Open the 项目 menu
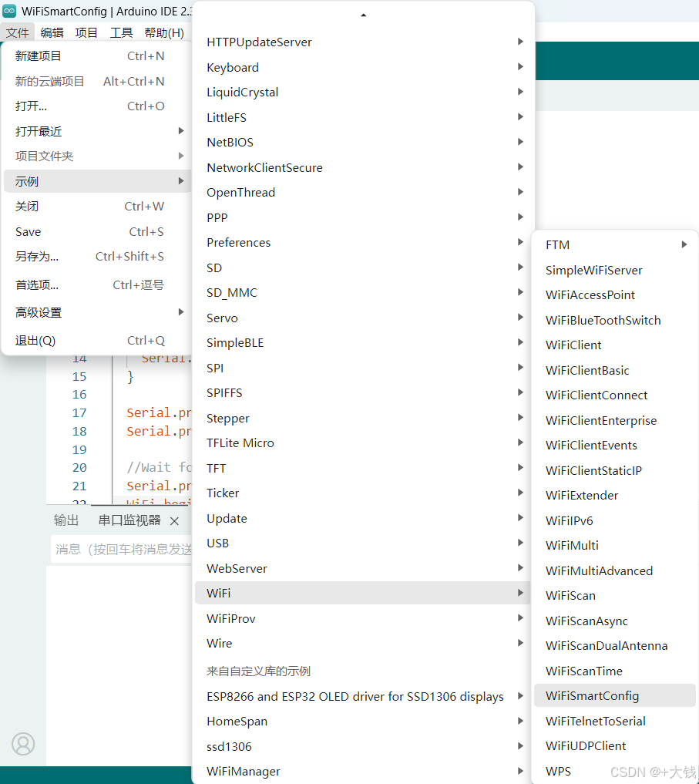Viewport: 699px width, 784px height. pos(86,33)
